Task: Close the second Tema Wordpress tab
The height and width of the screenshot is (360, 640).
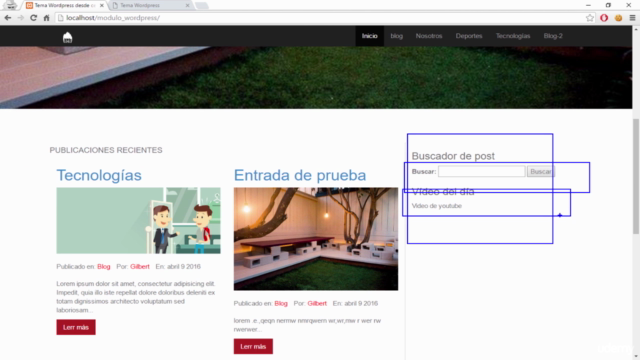Action: point(187,5)
